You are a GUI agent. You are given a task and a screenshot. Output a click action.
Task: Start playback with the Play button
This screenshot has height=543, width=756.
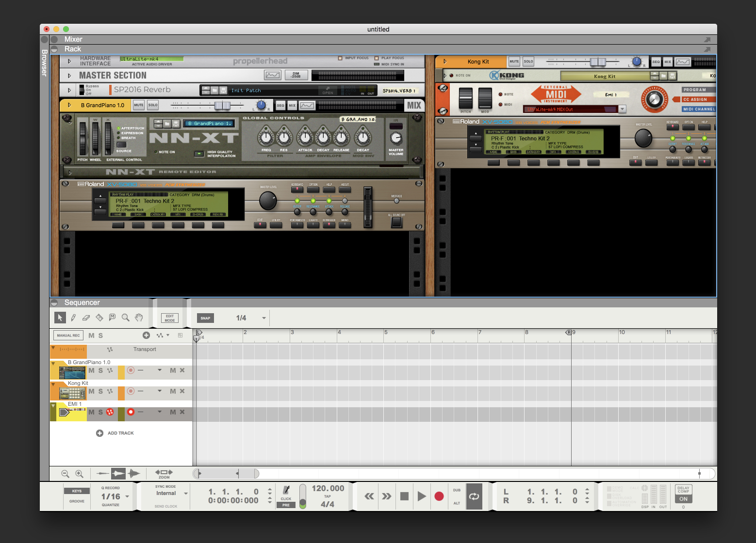422,496
